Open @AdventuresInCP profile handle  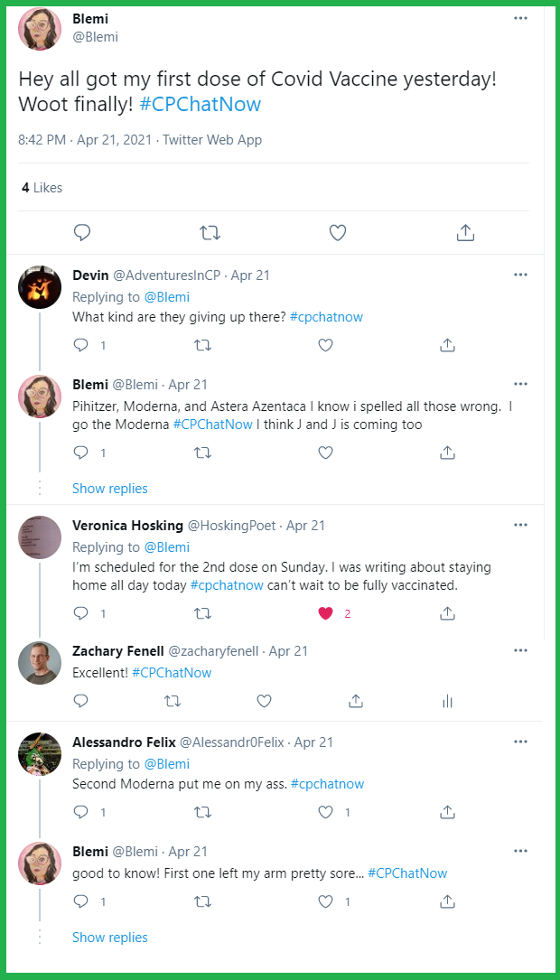click(170, 275)
